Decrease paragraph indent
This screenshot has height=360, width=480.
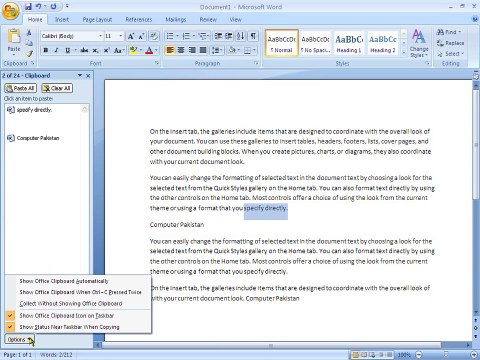point(218,36)
